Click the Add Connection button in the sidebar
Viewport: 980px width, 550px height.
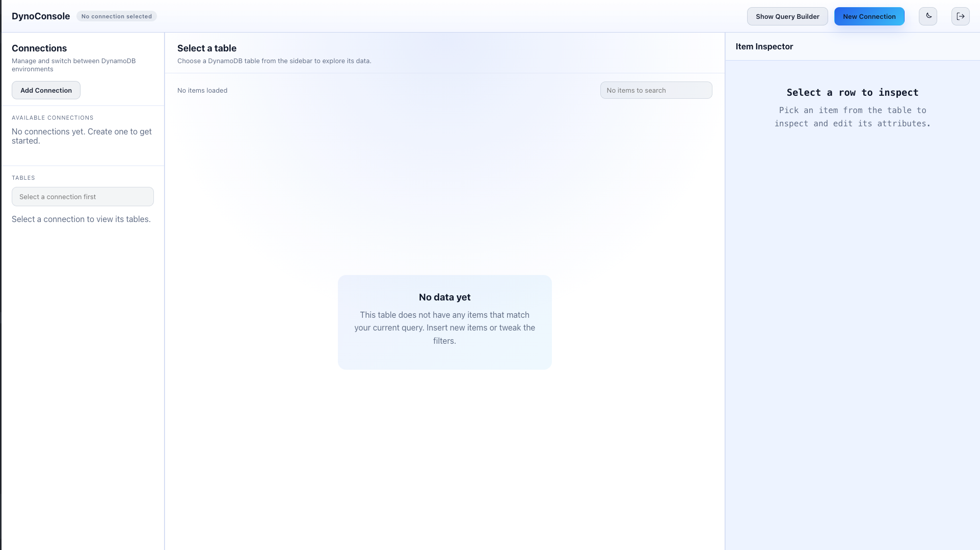(x=46, y=90)
